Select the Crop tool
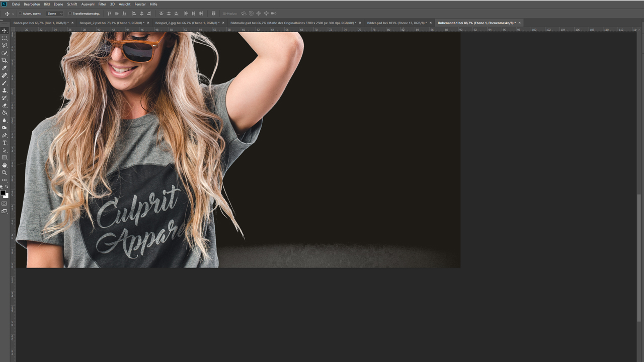Screen dimensions: 644x362 (x=5, y=60)
